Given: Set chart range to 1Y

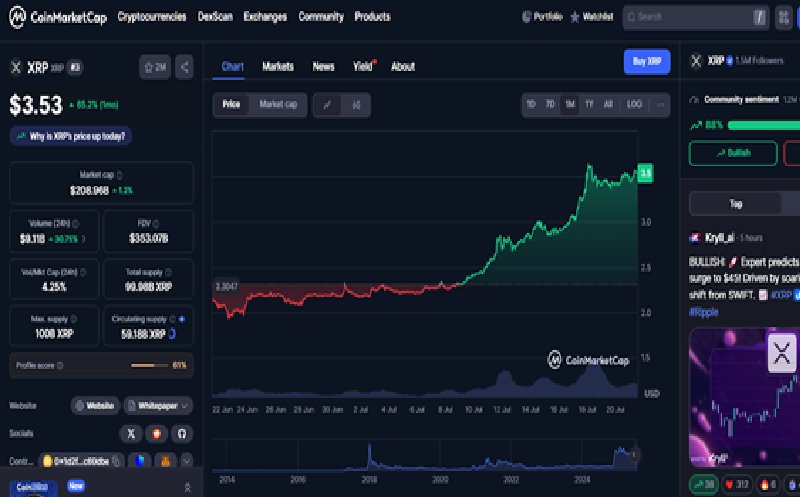Looking at the screenshot, I should coord(589,104).
